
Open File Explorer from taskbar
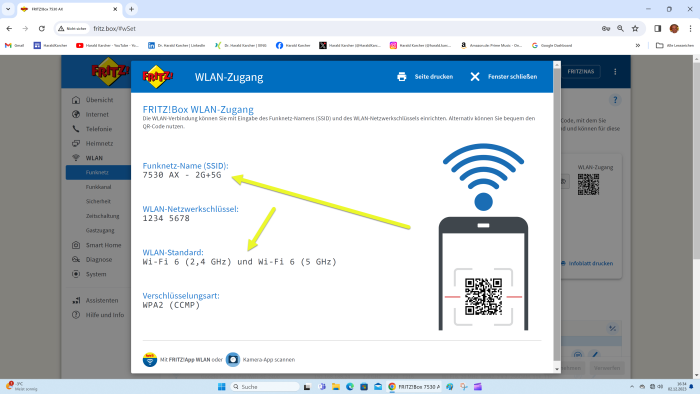pyautogui.click(x=336, y=387)
